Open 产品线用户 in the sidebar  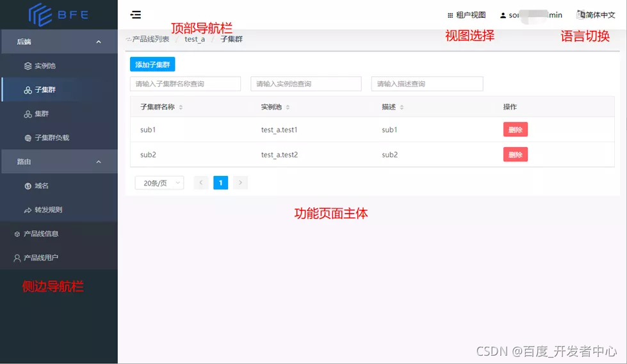click(x=59, y=258)
